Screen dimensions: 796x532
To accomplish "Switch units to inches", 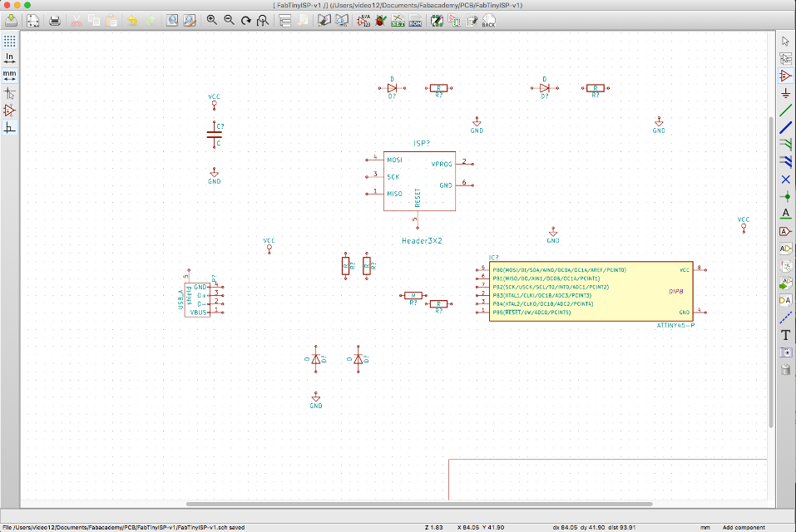I will (x=10, y=58).
